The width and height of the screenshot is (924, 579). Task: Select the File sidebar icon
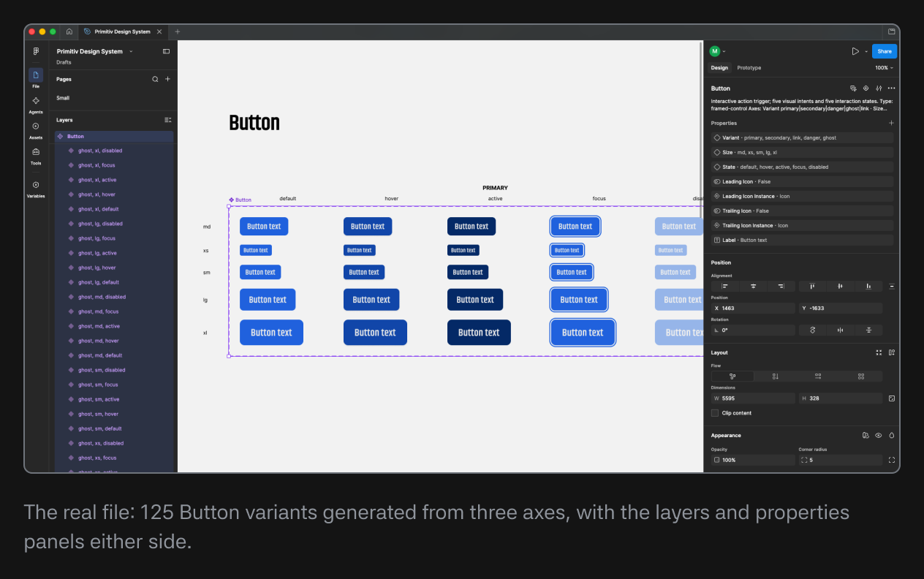point(36,75)
